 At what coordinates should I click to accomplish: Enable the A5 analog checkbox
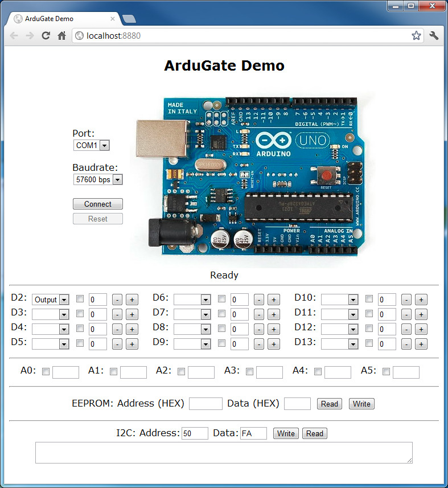coord(386,372)
